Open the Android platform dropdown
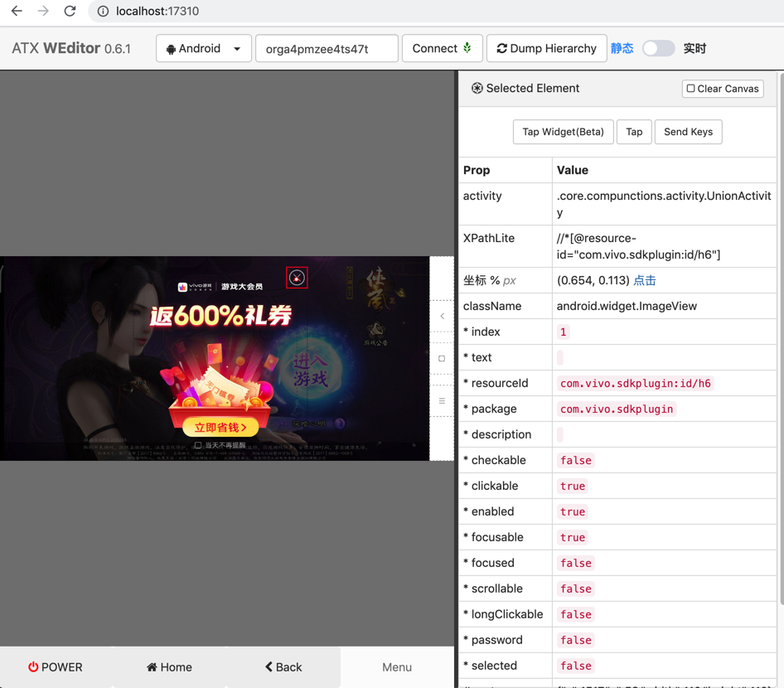 pyautogui.click(x=204, y=49)
